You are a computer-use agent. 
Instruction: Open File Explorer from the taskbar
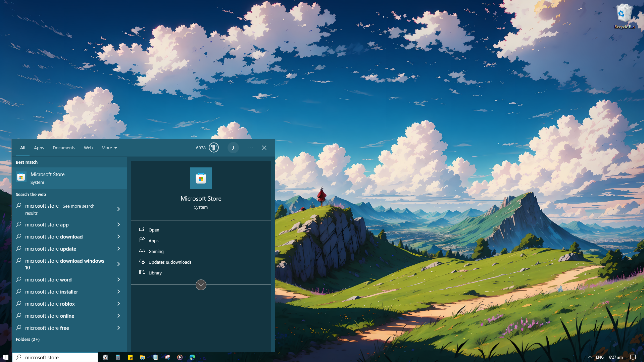[143, 357]
